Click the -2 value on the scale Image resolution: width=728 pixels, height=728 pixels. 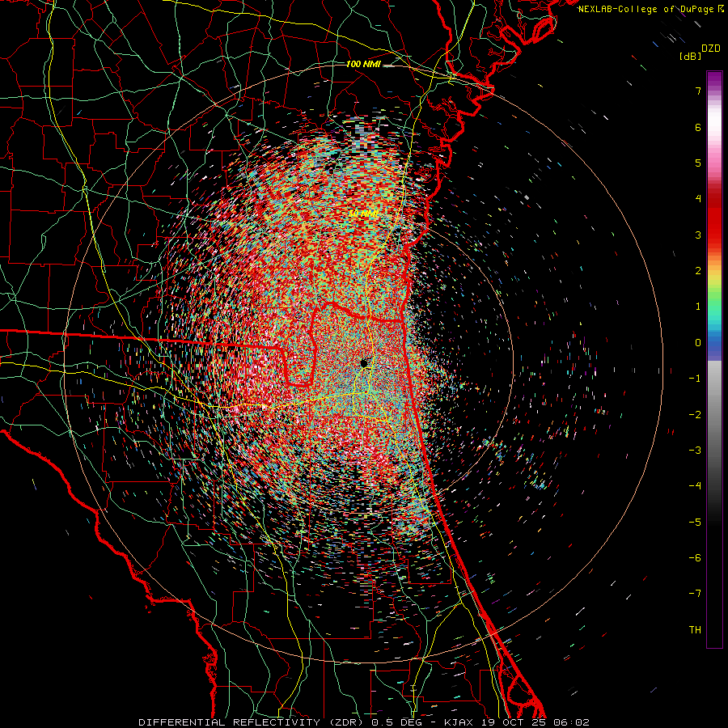pyautogui.click(x=695, y=415)
